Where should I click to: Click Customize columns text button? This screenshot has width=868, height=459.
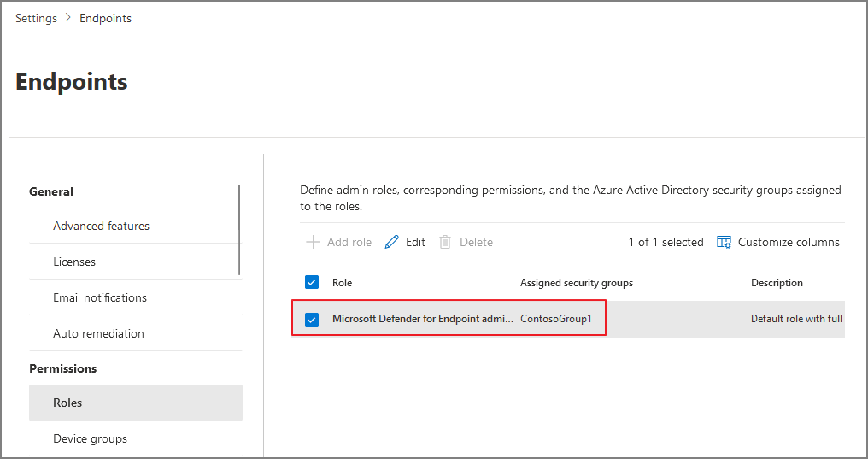tap(789, 242)
